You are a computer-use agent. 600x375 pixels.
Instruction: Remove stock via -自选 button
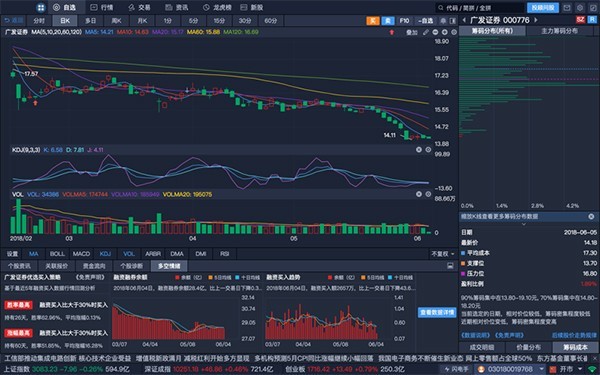click(426, 21)
